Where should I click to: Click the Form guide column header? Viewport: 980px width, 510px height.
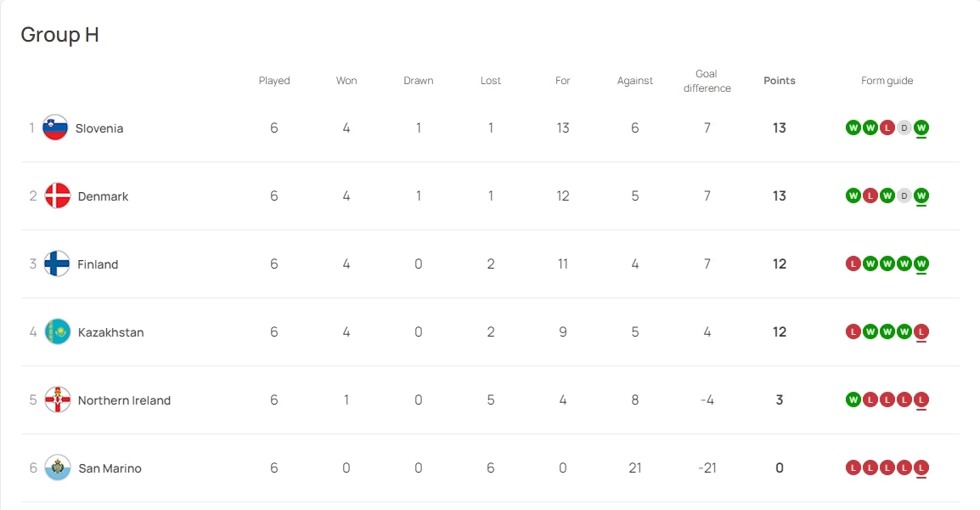pyautogui.click(x=887, y=81)
